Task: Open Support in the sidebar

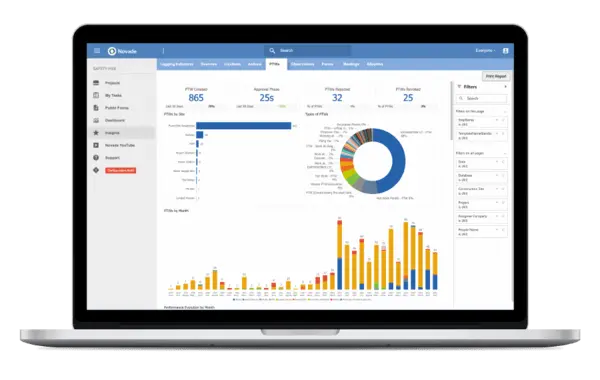Action: (112, 158)
